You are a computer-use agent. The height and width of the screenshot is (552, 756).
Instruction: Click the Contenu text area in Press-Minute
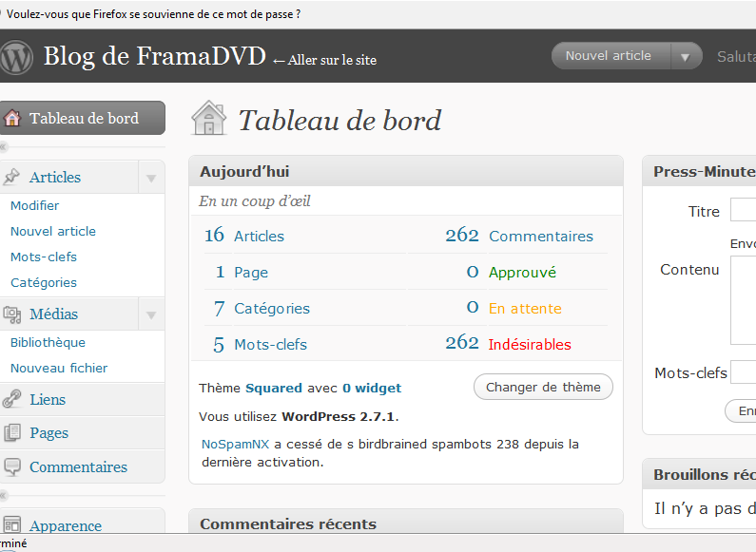click(743, 300)
